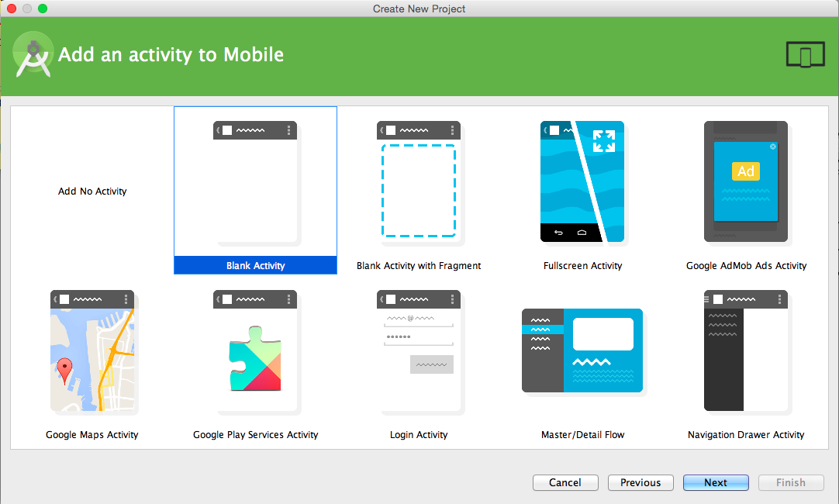Pick the Login Activity template icon
The height and width of the screenshot is (504, 839).
click(419, 351)
